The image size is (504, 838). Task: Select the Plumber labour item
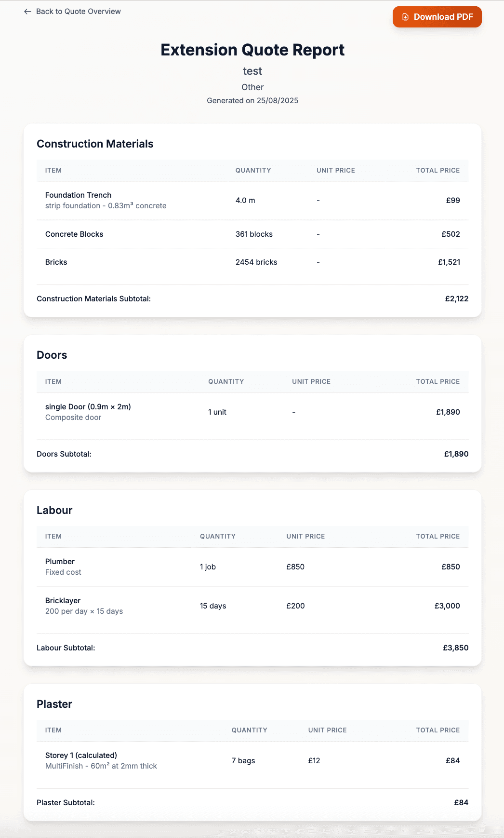[60, 561]
